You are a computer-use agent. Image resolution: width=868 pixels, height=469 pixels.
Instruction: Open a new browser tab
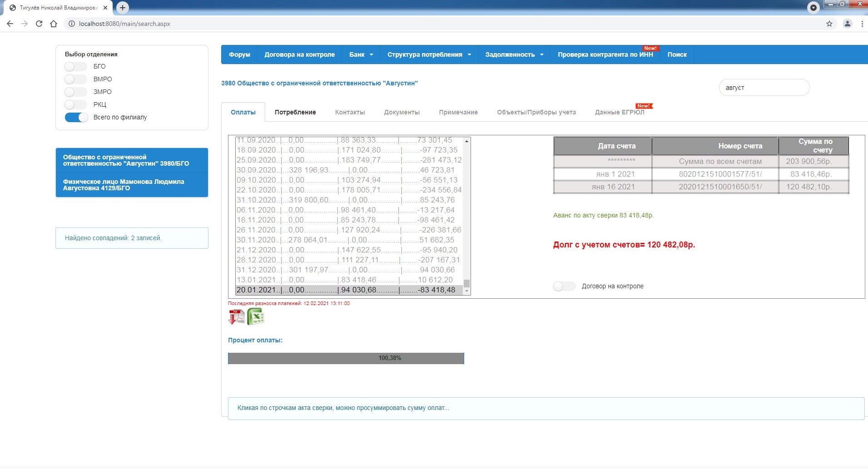point(122,8)
